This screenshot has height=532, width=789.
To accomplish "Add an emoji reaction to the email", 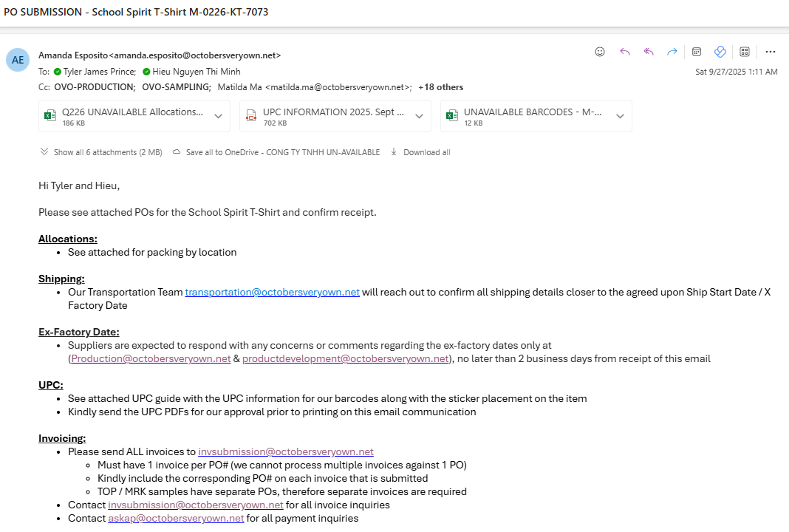I will pyautogui.click(x=600, y=52).
